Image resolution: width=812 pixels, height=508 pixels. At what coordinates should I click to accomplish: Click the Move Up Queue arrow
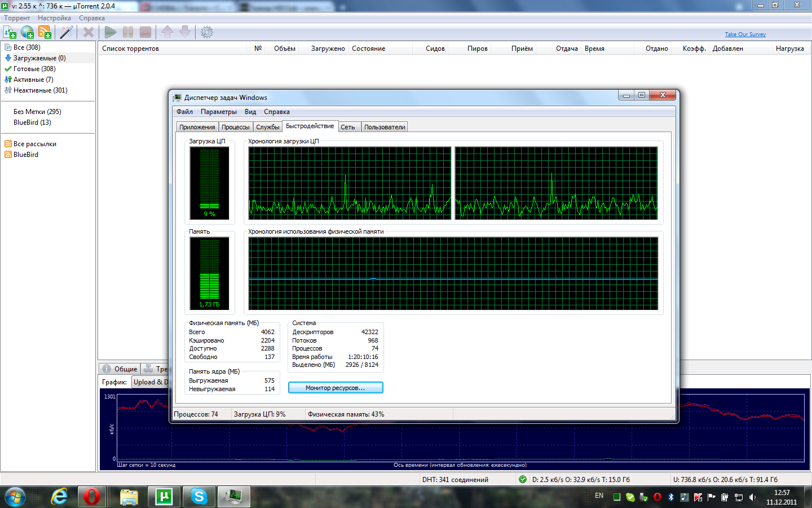click(x=167, y=32)
